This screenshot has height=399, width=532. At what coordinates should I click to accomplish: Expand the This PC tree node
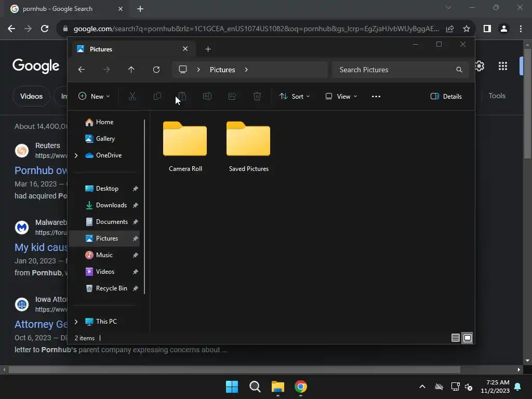pos(76,321)
